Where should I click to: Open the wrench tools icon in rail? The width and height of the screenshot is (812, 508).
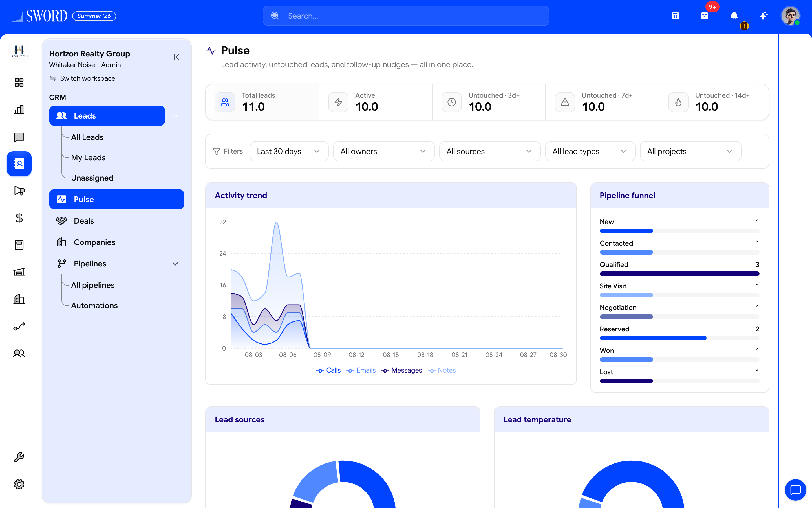(x=19, y=457)
